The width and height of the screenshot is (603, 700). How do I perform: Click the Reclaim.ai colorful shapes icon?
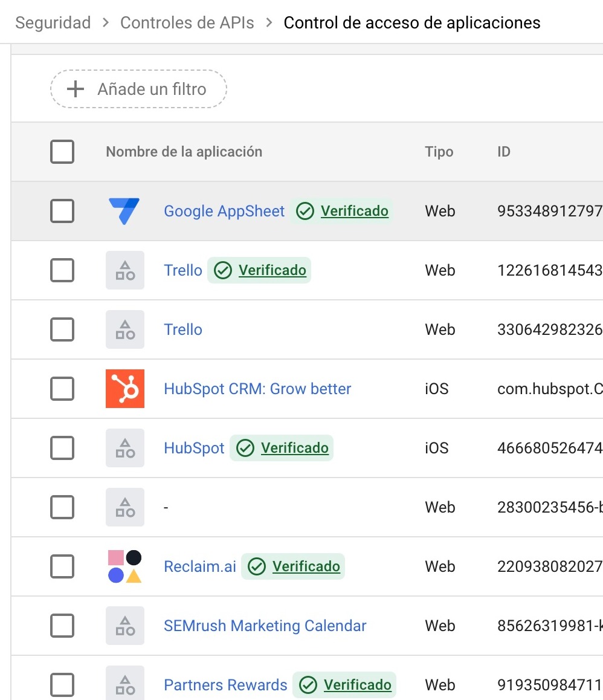click(x=124, y=566)
